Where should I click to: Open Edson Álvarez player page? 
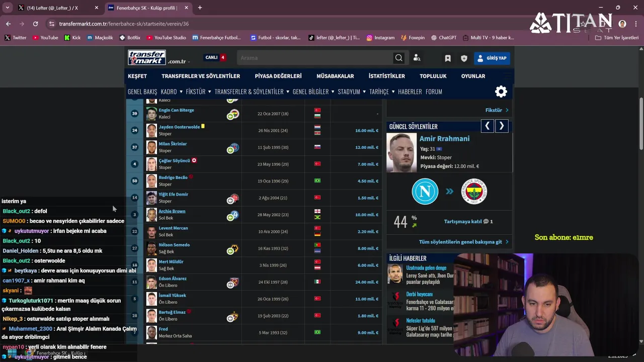pyautogui.click(x=173, y=279)
